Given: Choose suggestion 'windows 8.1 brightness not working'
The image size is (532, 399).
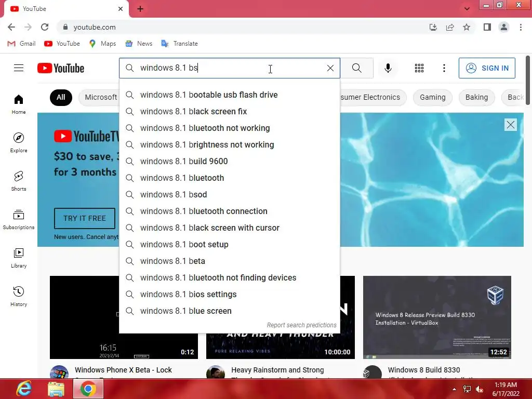Looking at the screenshot, I should tap(229, 144).
